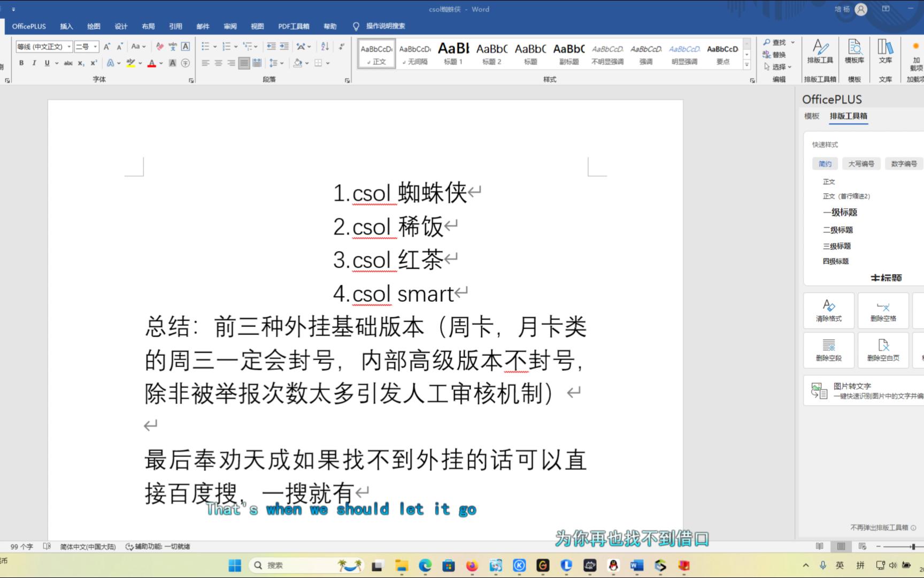Open the Windows Start menu

point(235,565)
